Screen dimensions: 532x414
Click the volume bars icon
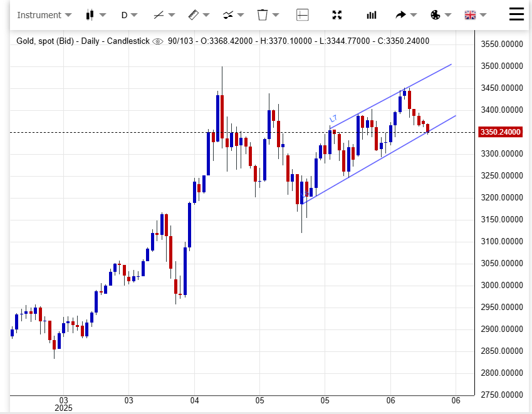tap(372, 15)
